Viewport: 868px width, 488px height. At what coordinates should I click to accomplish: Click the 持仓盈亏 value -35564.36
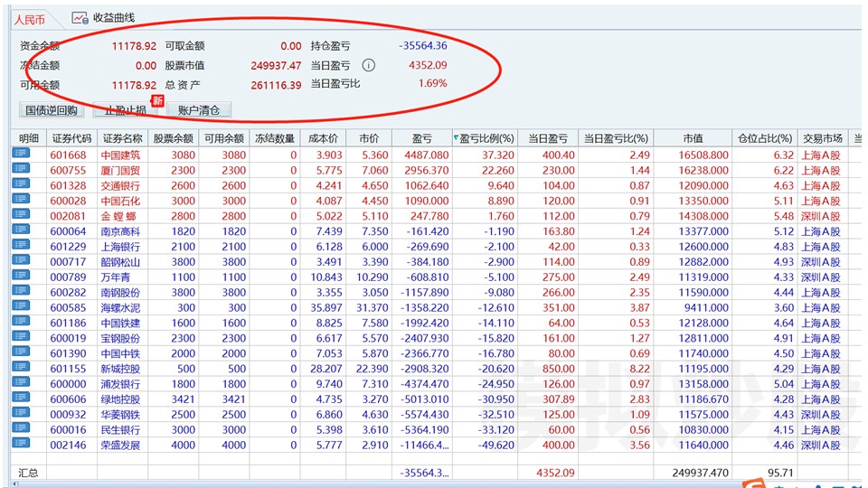pyautogui.click(x=423, y=45)
